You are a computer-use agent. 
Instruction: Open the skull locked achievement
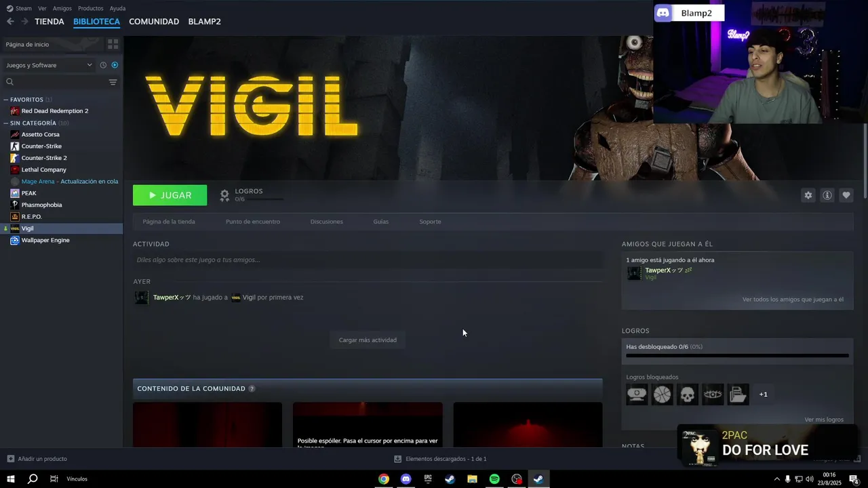pyautogui.click(x=687, y=394)
